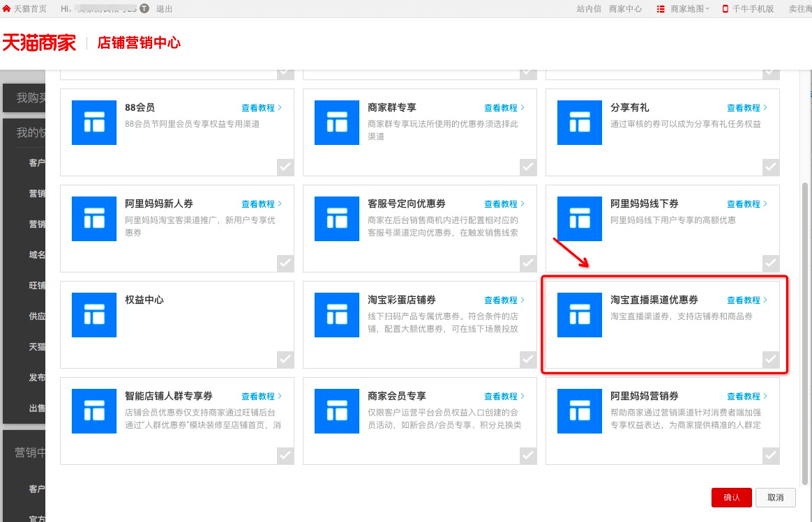The height and width of the screenshot is (522, 812).
Task: Click the 商家群专享 card blue icon
Action: [337, 123]
